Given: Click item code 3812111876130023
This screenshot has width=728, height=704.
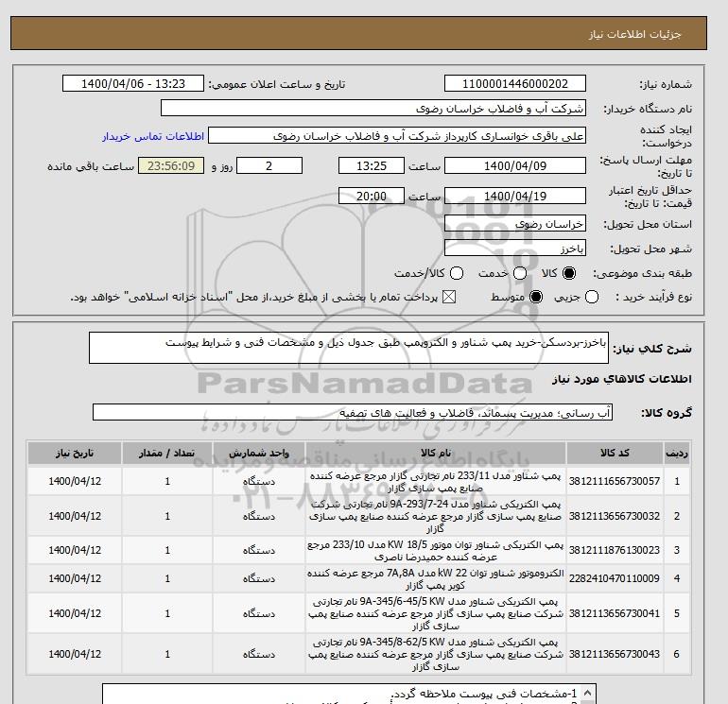Looking at the screenshot, I should click(x=615, y=550).
